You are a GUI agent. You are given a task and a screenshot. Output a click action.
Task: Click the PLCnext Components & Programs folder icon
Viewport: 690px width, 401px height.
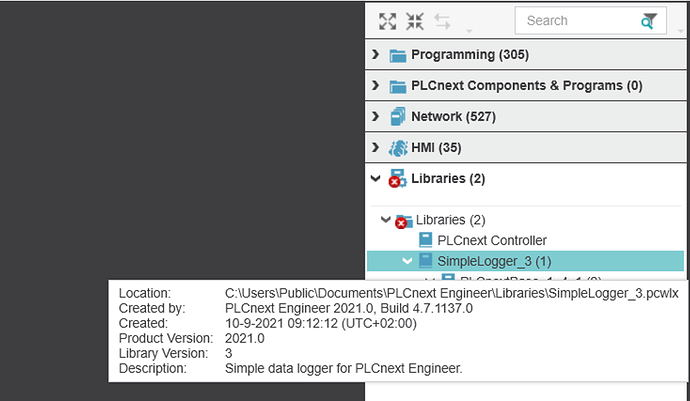[x=397, y=86]
